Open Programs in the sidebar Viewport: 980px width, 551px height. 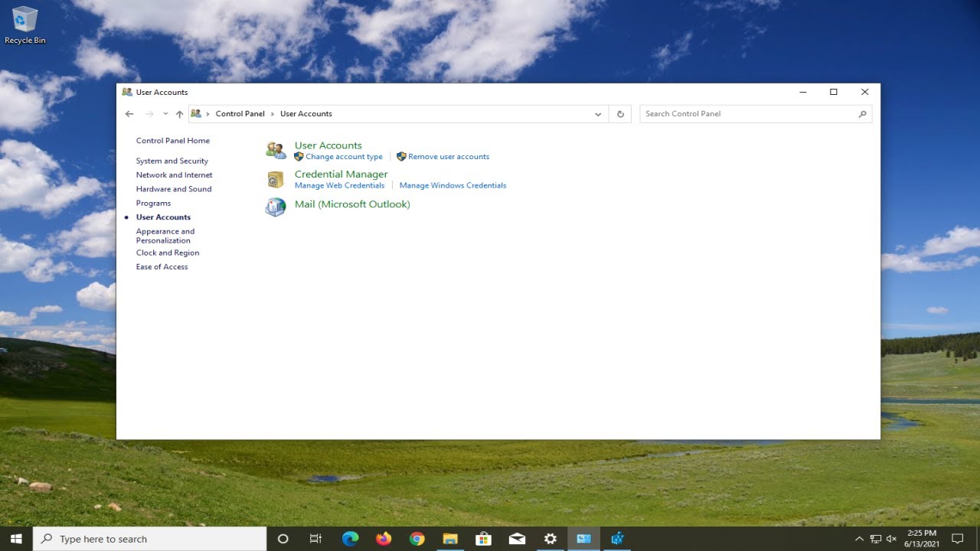(x=153, y=204)
